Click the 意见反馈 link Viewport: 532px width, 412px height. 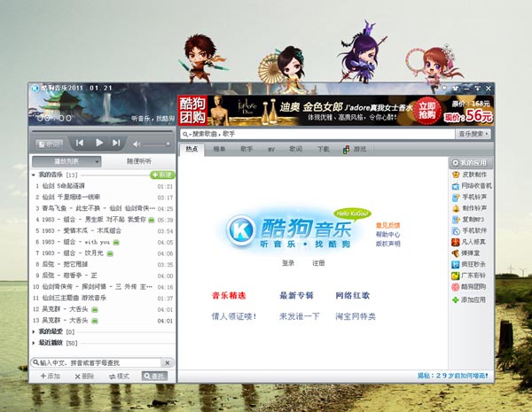pos(387,226)
